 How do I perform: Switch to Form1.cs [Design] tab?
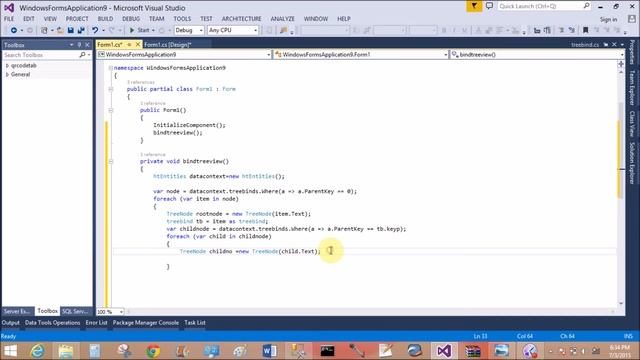click(x=168, y=45)
